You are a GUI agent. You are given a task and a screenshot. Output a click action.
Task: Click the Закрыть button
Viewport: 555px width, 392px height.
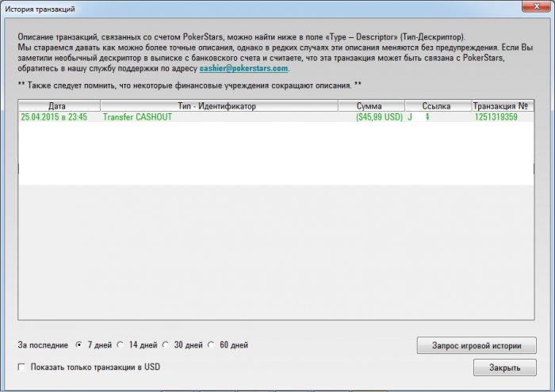[505, 367]
